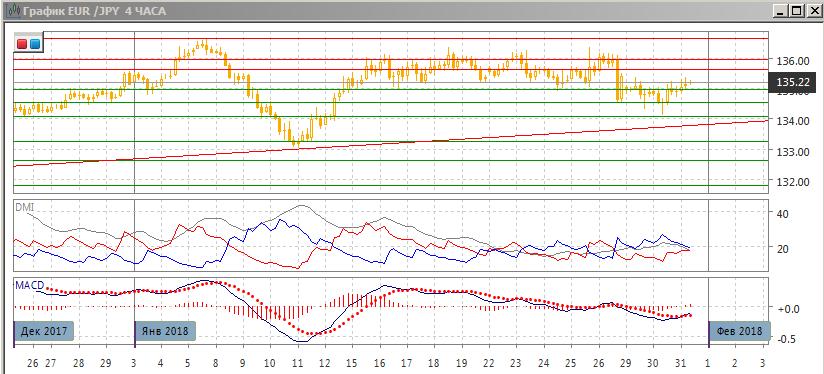Viewport: 824px width, 374px height.
Task: Select the Фев 2018 month marker
Action: pos(740,331)
